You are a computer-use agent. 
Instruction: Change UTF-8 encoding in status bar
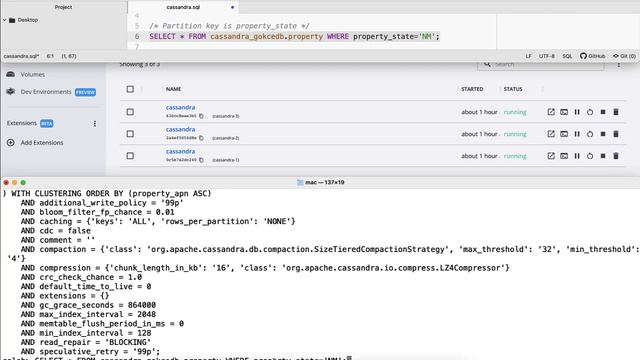[547, 56]
